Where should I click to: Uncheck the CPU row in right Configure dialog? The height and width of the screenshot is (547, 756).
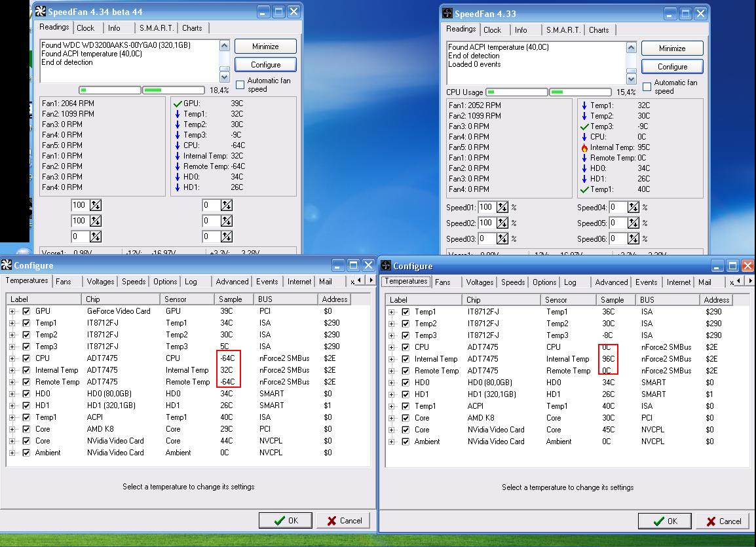406,347
